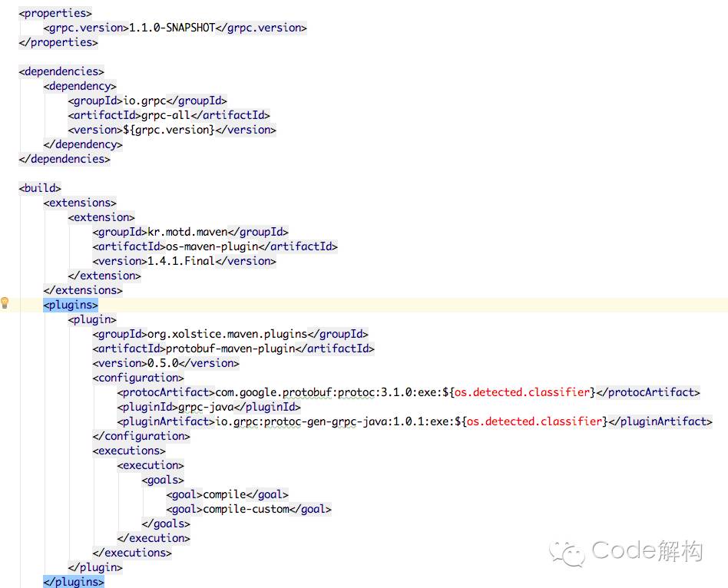Screen dimensions: 728x588
Task: Click the opening <dependency> tag
Action: tap(80, 86)
